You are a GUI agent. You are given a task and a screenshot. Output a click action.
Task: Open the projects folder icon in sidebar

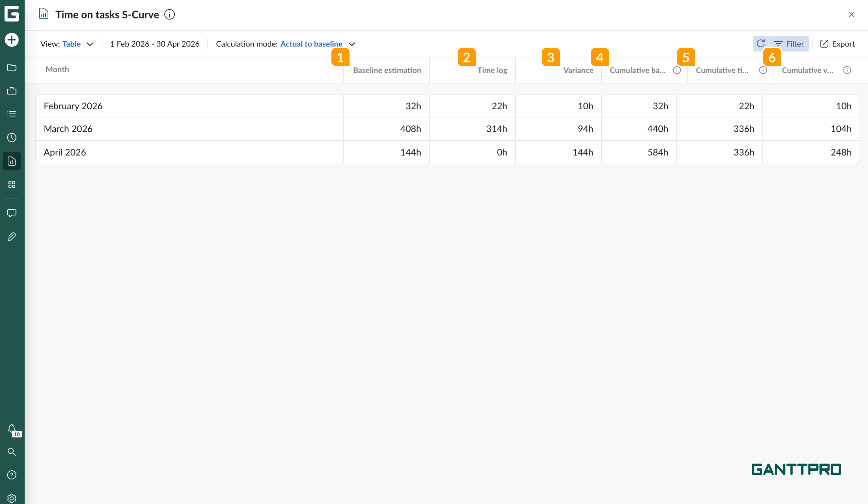coord(12,68)
